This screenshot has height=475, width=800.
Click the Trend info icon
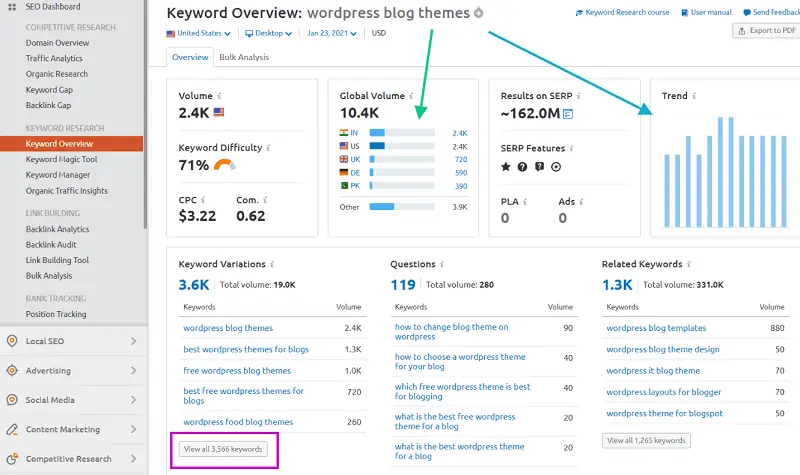pyautogui.click(x=694, y=96)
